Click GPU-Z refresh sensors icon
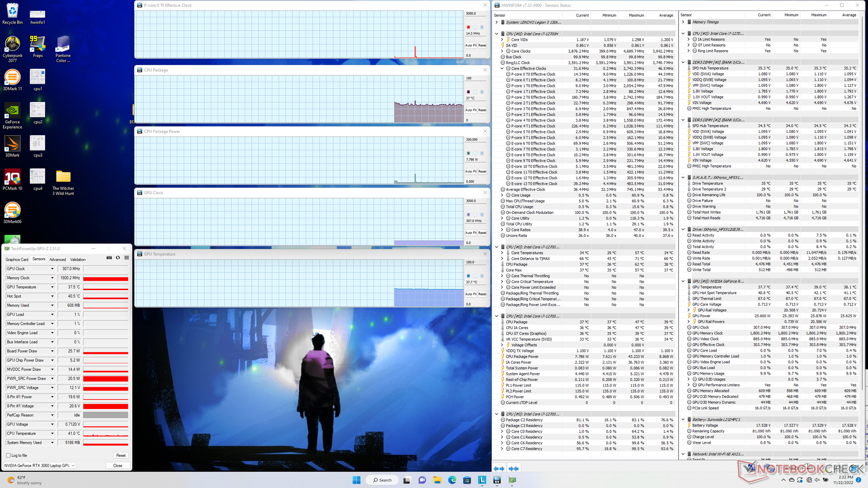 point(118,258)
